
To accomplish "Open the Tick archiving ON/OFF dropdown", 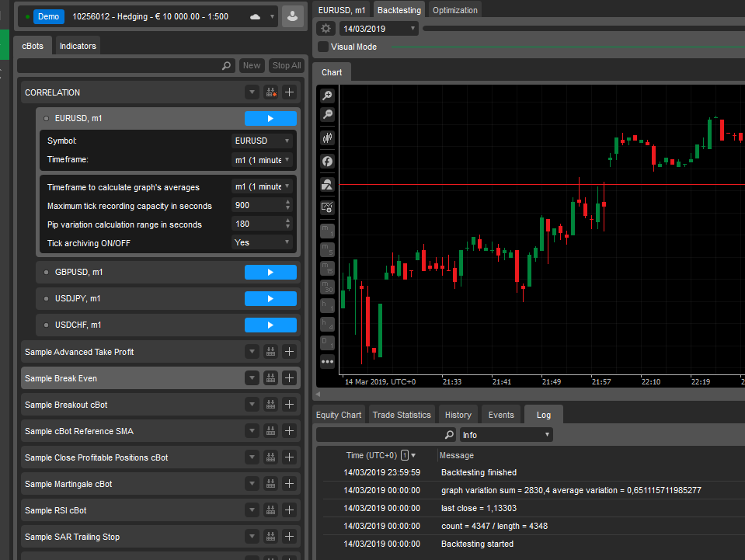I will (263, 242).
